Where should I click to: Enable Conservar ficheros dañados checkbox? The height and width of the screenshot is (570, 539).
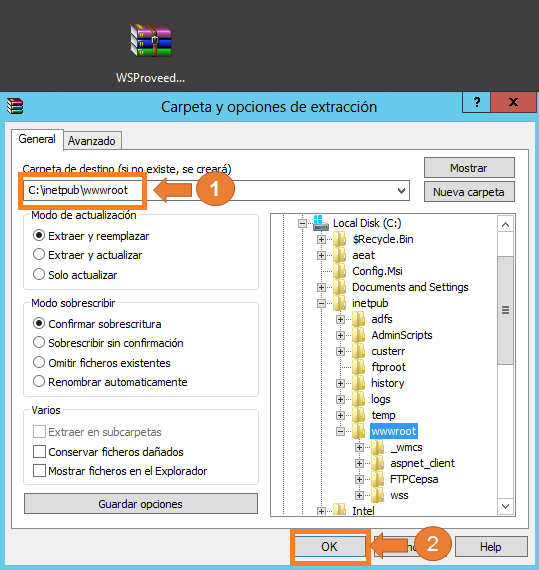tap(39, 451)
